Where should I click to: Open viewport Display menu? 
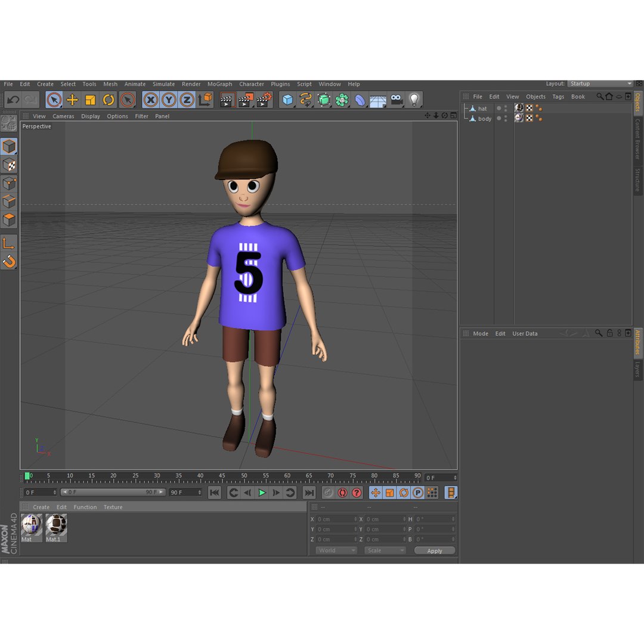(x=91, y=116)
